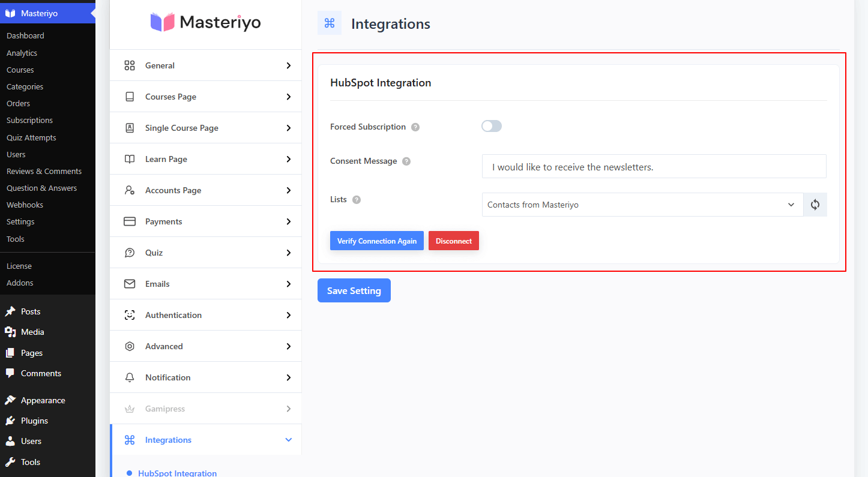Click the Posts pin icon

[10, 311]
